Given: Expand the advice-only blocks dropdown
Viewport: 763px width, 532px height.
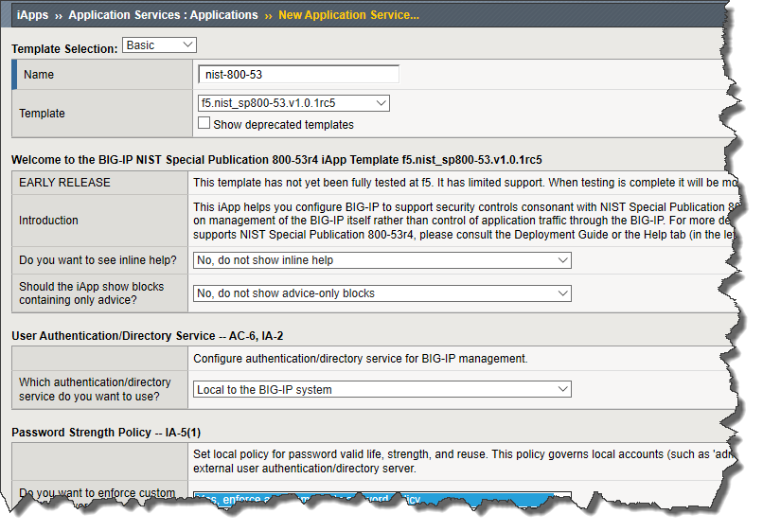Looking at the screenshot, I should click(381, 293).
